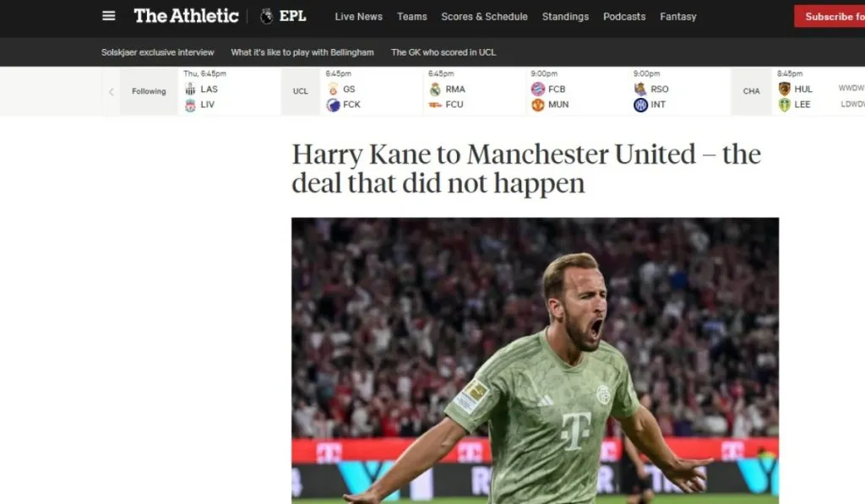The height and width of the screenshot is (504, 865).
Task: Open Scores & Schedule page
Action: click(x=484, y=17)
